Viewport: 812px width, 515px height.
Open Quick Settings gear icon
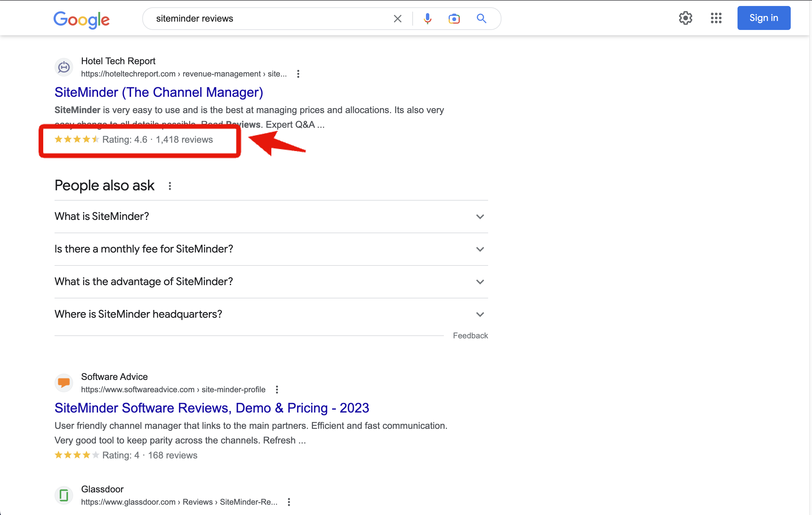click(685, 18)
